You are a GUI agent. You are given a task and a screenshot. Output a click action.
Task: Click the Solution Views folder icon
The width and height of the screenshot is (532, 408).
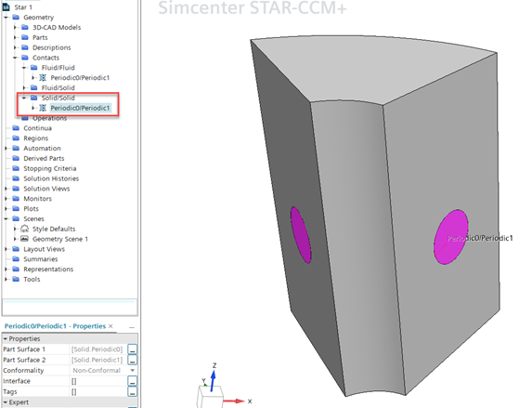coord(16,189)
